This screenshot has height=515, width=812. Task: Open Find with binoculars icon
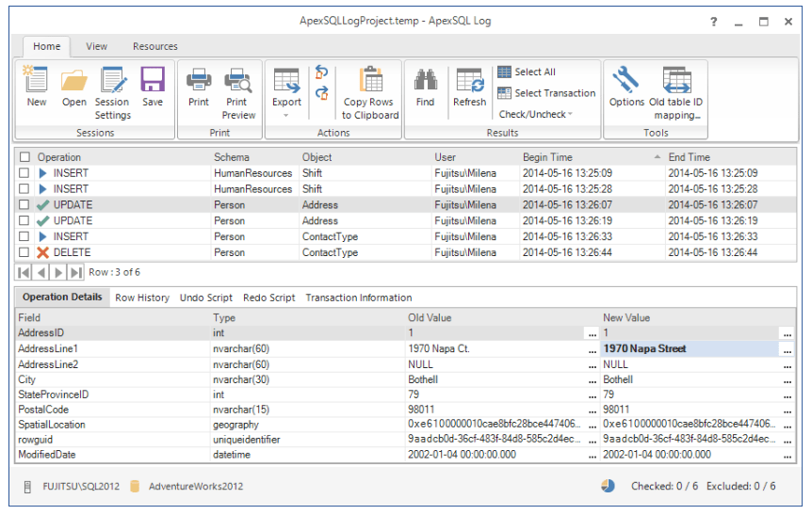tap(425, 87)
